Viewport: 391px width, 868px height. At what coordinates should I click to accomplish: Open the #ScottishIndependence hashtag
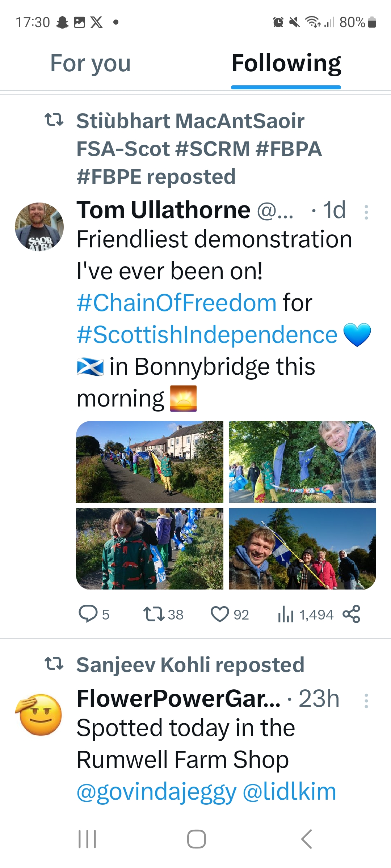(207, 335)
